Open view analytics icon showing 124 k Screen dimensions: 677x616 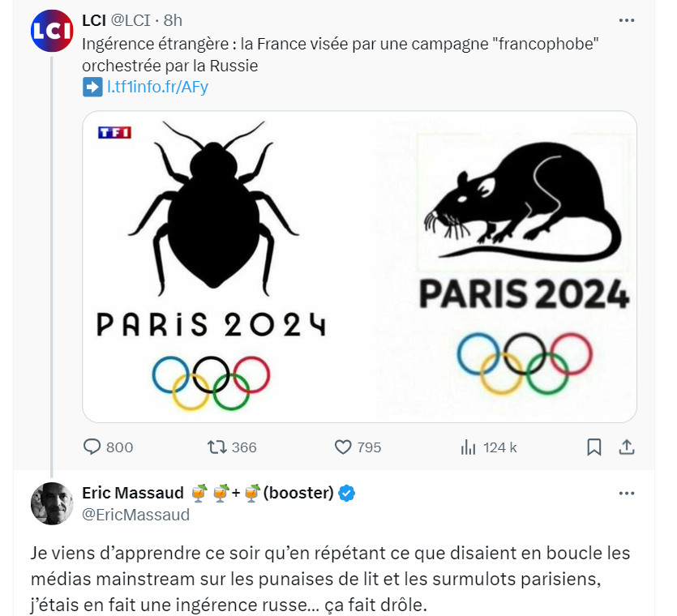468,447
